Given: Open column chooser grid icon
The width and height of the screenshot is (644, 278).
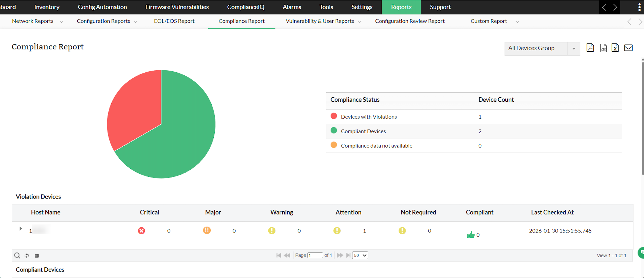Looking at the screenshot, I should tap(37, 255).
